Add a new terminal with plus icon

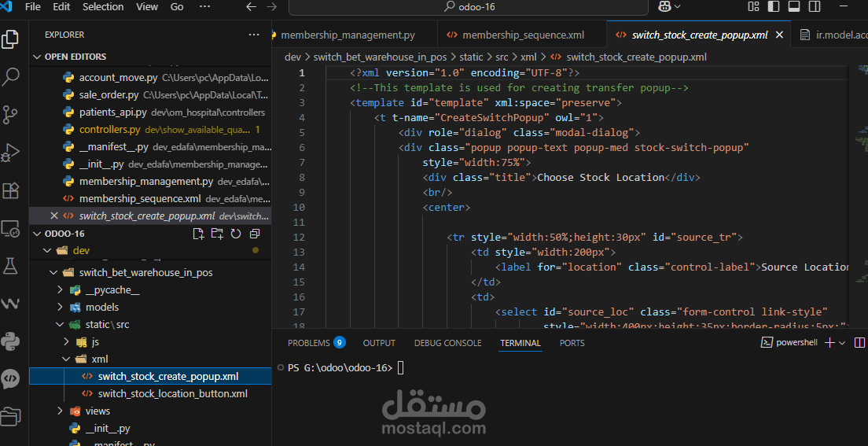coord(829,343)
